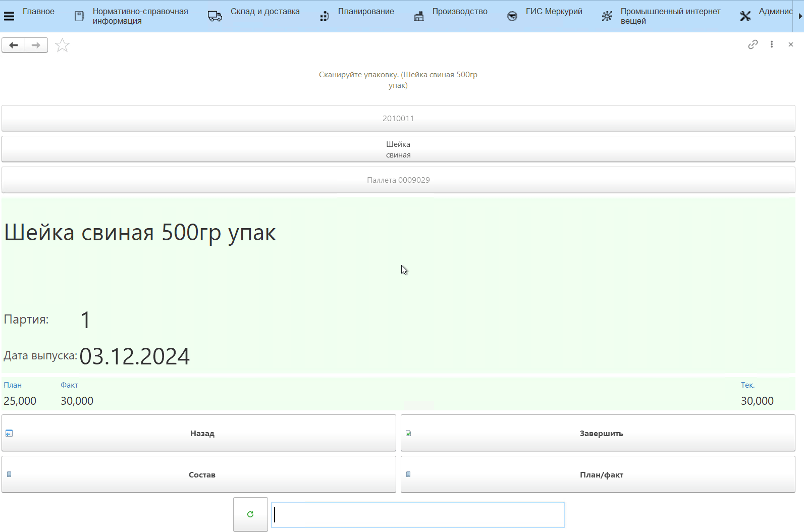Viewport: 804px width, 532px height.
Task: Open the hamburger main menu icon
Action: [9, 16]
